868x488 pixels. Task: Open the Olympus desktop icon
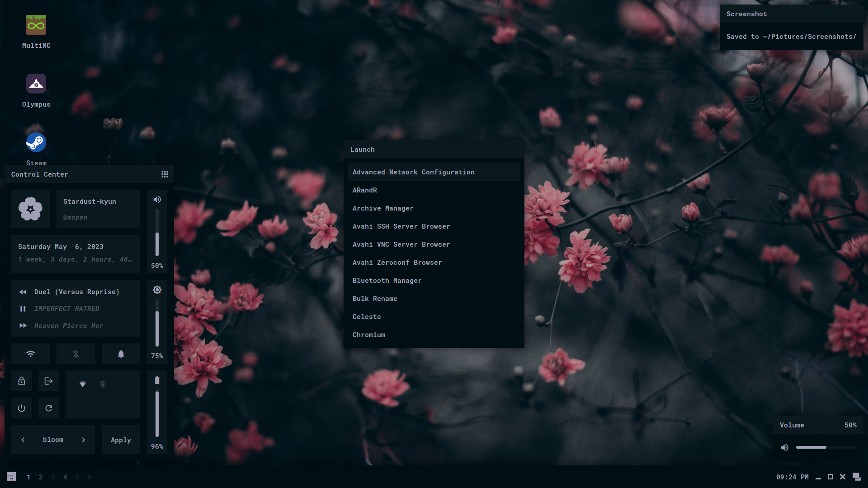[x=36, y=84]
